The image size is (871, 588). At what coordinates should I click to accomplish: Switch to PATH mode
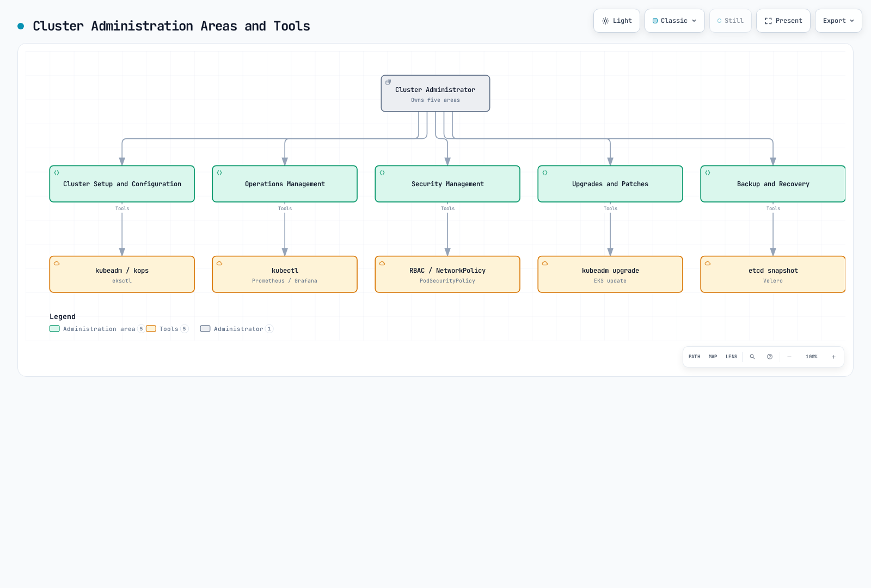(694, 357)
